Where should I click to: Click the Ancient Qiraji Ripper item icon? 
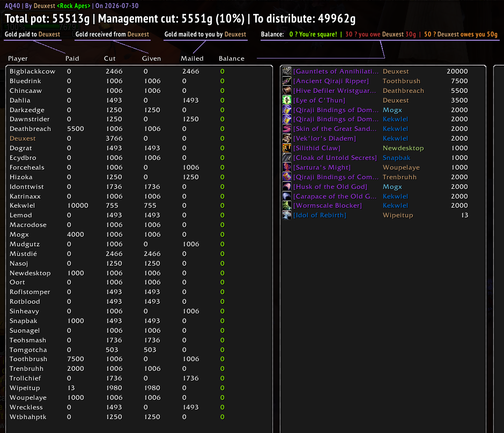tap(287, 81)
